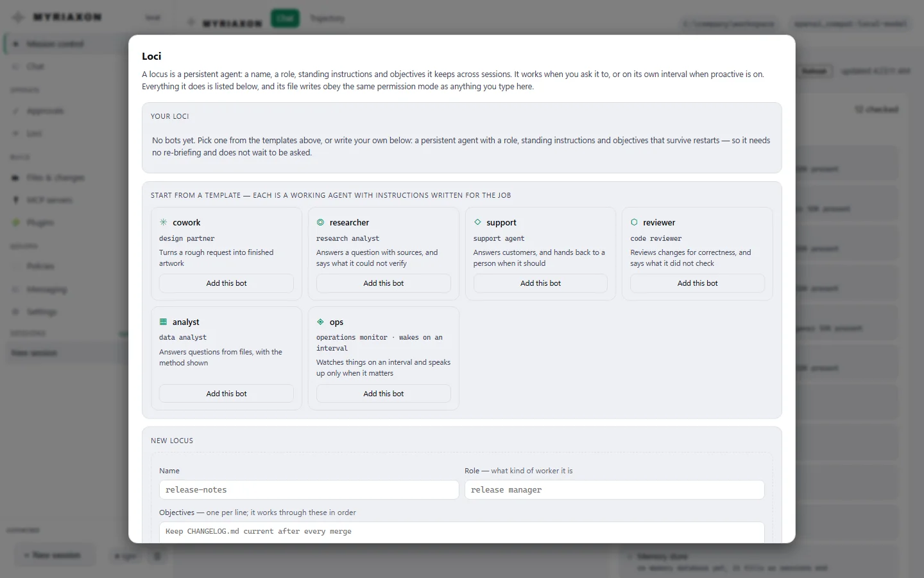Click the 'analyst' template title
Image resolution: width=924 pixels, height=578 pixels.
pos(186,322)
